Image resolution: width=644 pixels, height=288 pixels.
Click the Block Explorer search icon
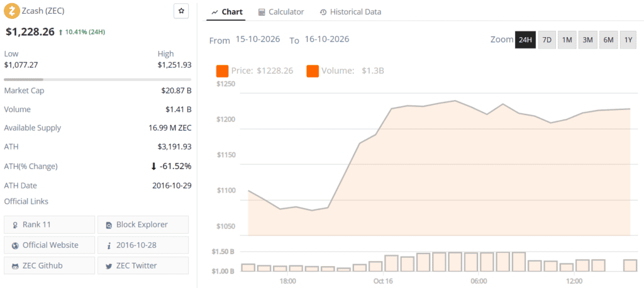109,225
